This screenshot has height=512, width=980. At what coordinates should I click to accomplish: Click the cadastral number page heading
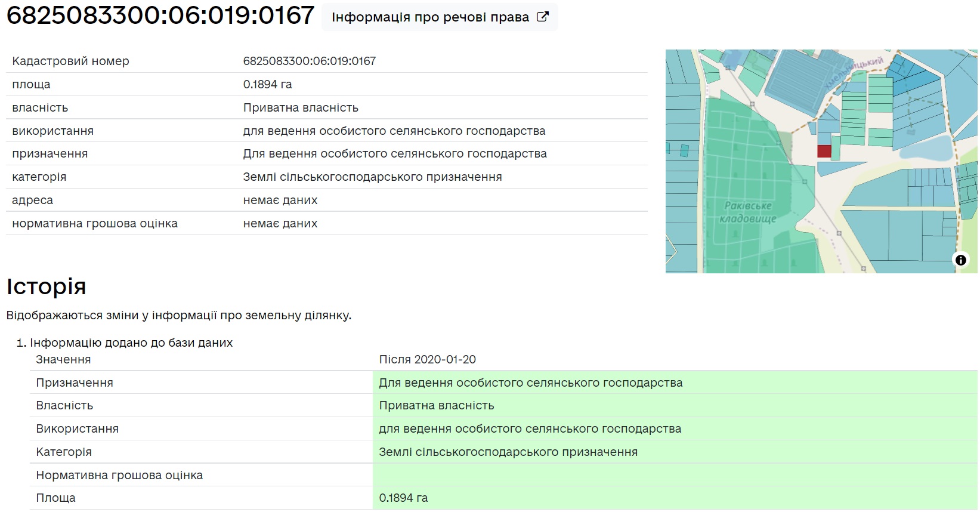pos(160,16)
